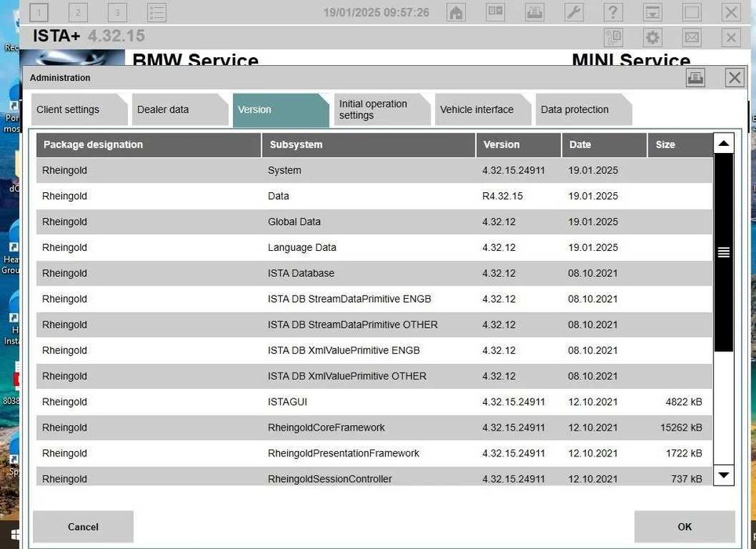Viewport: 756px width, 549px height.
Task: Click the scrollbar down arrow
Action: [x=723, y=475]
